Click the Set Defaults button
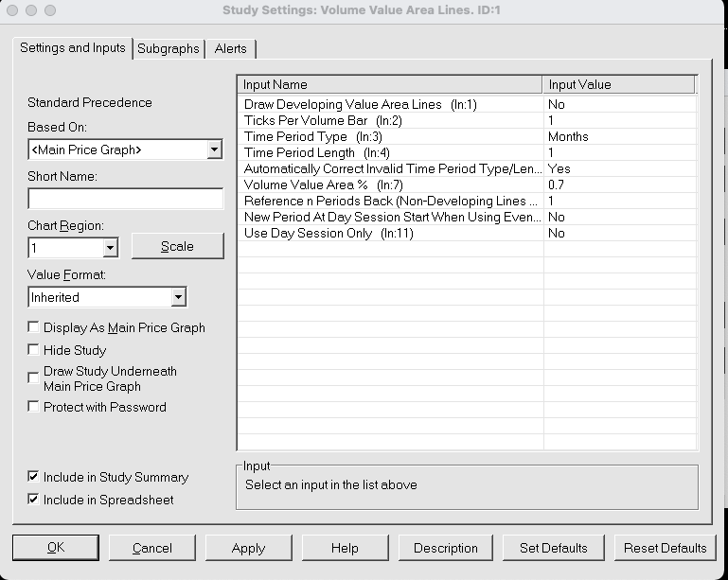728x580 pixels. tap(554, 548)
